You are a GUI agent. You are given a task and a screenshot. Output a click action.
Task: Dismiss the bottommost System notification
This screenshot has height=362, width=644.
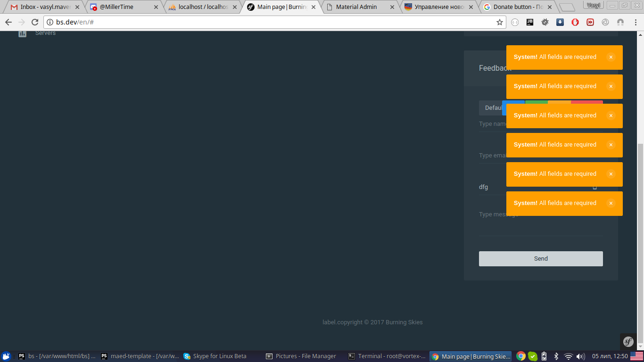click(x=611, y=203)
